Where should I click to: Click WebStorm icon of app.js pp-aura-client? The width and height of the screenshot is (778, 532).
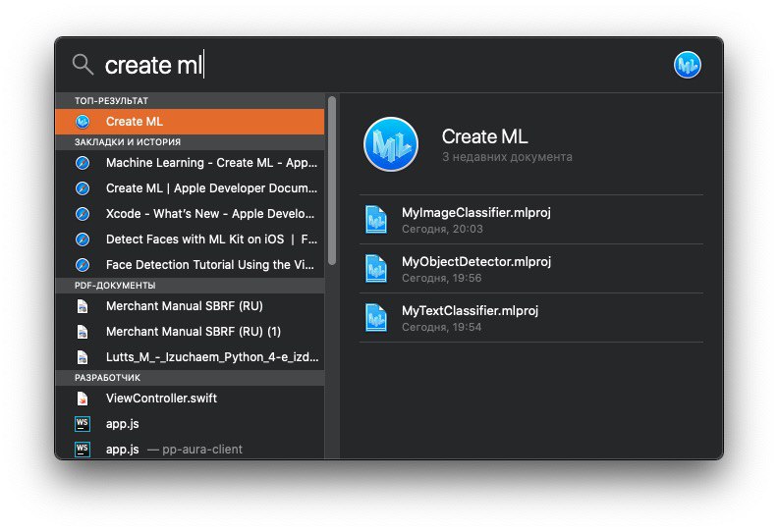83,450
